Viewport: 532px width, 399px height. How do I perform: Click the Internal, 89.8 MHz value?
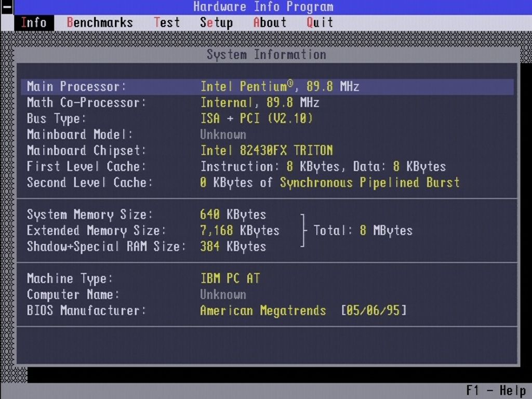click(260, 102)
